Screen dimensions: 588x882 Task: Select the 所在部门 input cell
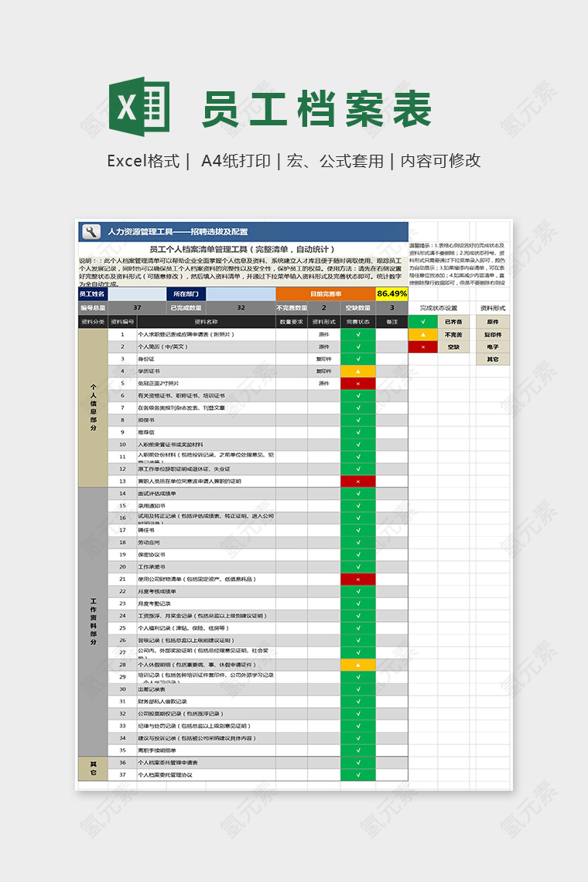241,294
